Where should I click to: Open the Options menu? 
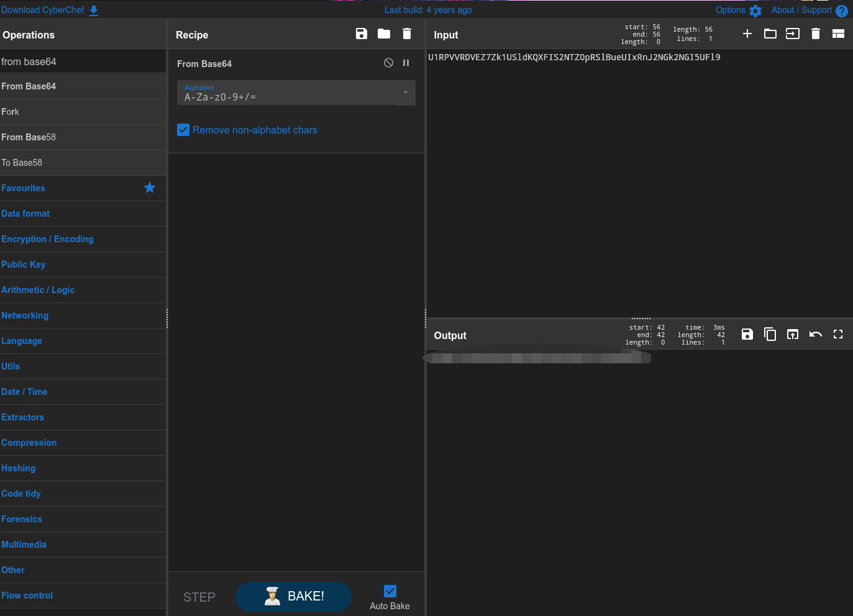click(x=737, y=10)
